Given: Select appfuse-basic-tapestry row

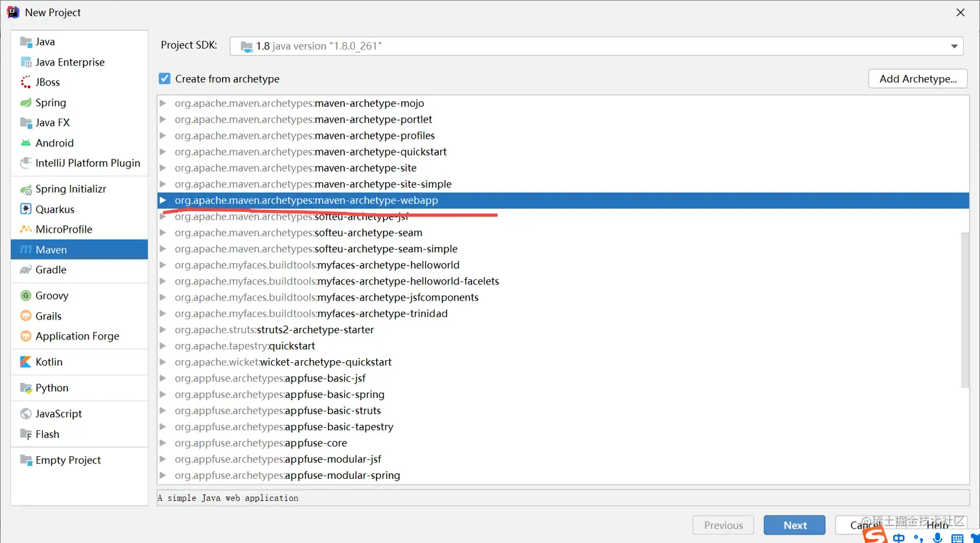Looking at the screenshot, I should [x=563, y=427].
